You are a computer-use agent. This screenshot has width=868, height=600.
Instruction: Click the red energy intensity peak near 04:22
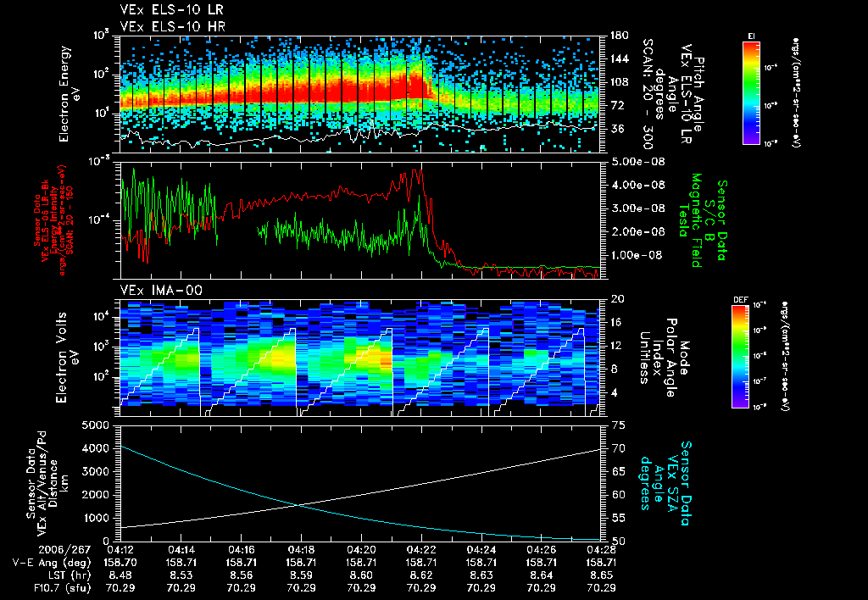pos(420,173)
